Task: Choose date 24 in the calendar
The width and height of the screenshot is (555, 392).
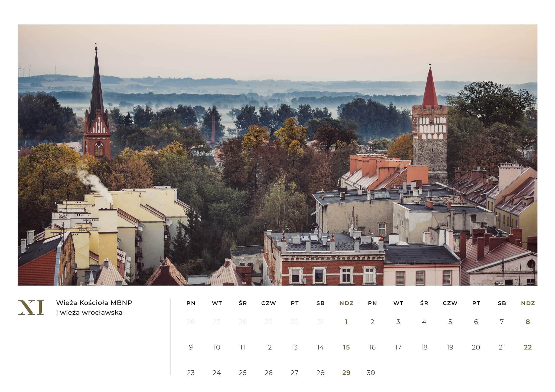Action: (217, 373)
